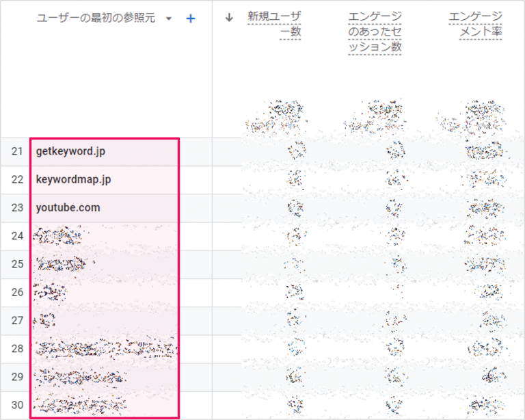Click engaged sessions value for keywordmap.jp
The width and height of the screenshot is (525, 420).
(393, 179)
